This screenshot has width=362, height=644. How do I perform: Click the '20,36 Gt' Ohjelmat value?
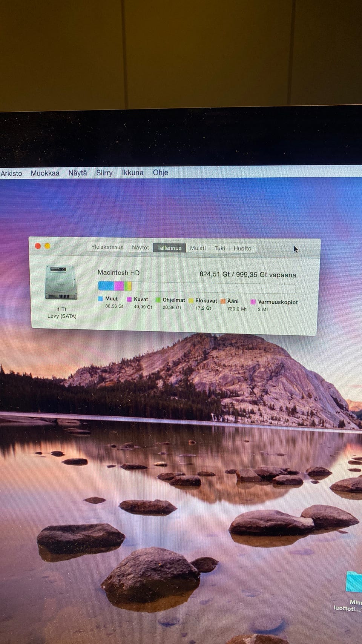[172, 307]
